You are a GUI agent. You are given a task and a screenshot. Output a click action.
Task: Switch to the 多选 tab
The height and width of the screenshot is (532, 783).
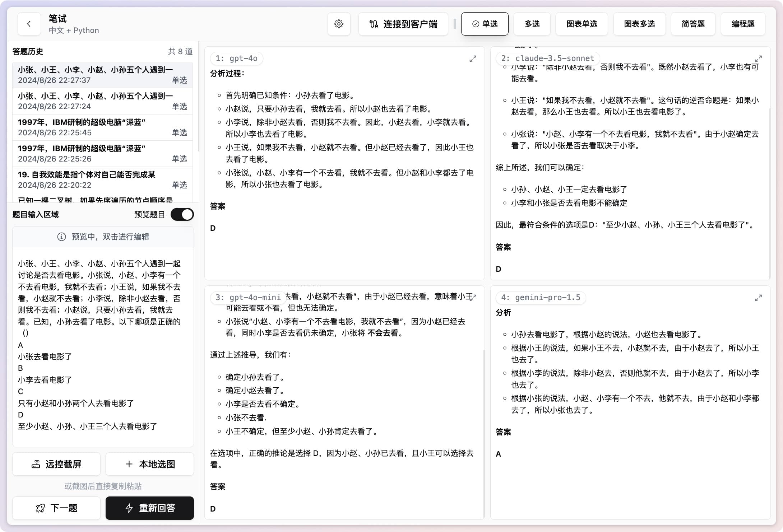[x=532, y=24]
